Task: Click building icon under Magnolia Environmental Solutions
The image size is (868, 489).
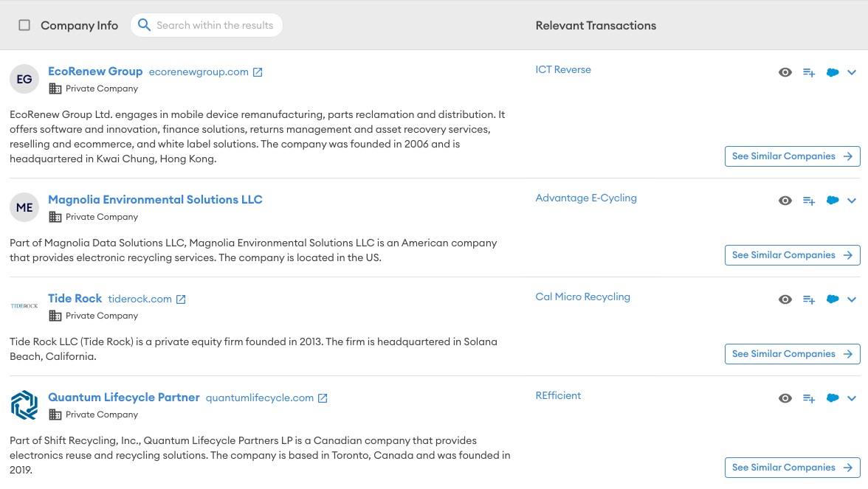Action: 55,217
